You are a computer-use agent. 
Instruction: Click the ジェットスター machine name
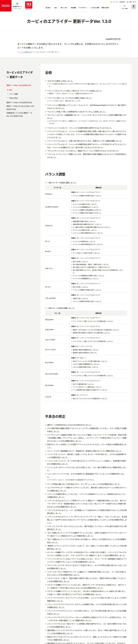(x=50, y=340)
